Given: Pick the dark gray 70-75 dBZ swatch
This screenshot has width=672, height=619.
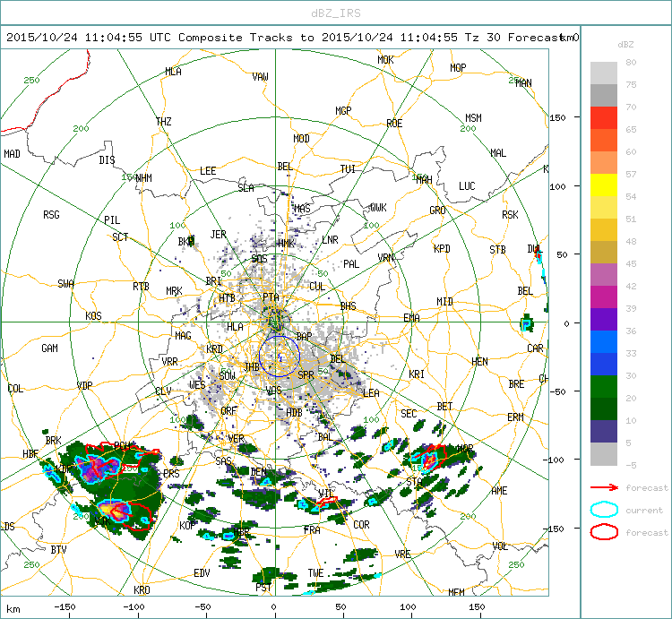Looking at the screenshot, I should [x=603, y=96].
